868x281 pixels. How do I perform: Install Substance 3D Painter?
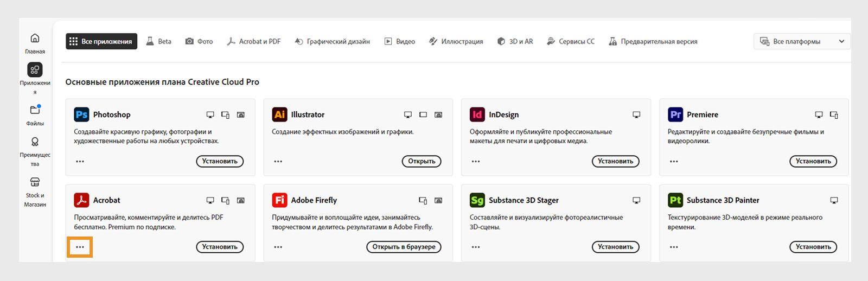pyautogui.click(x=813, y=247)
